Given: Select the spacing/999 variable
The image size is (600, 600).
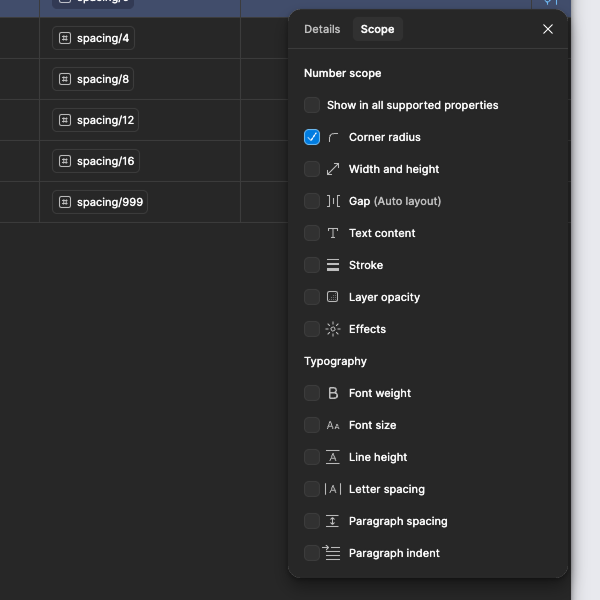Looking at the screenshot, I should click(x=100, y=202).
